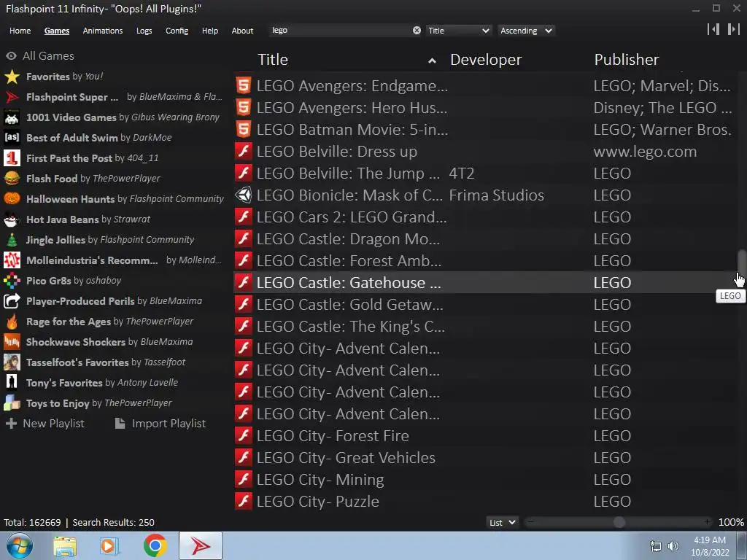The width and height of the screenshot is (747, 560).
Task: Click the eye icon next to All Games
Action: 11,55
